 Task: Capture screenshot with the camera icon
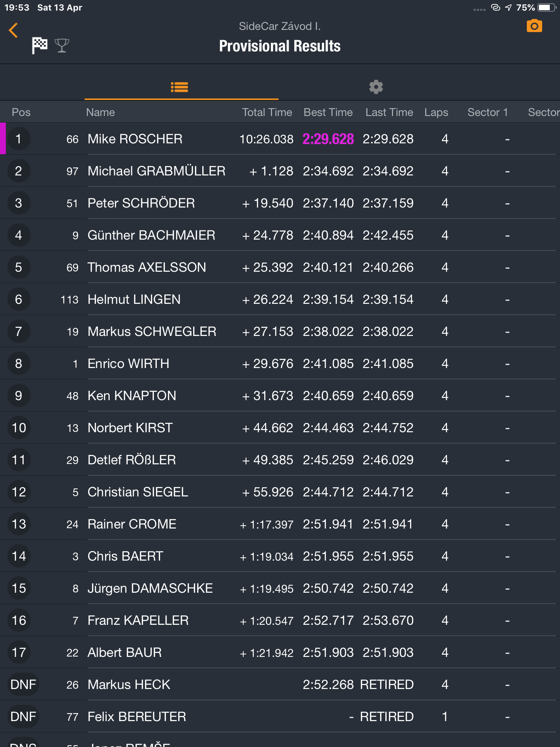click(534, 26)
